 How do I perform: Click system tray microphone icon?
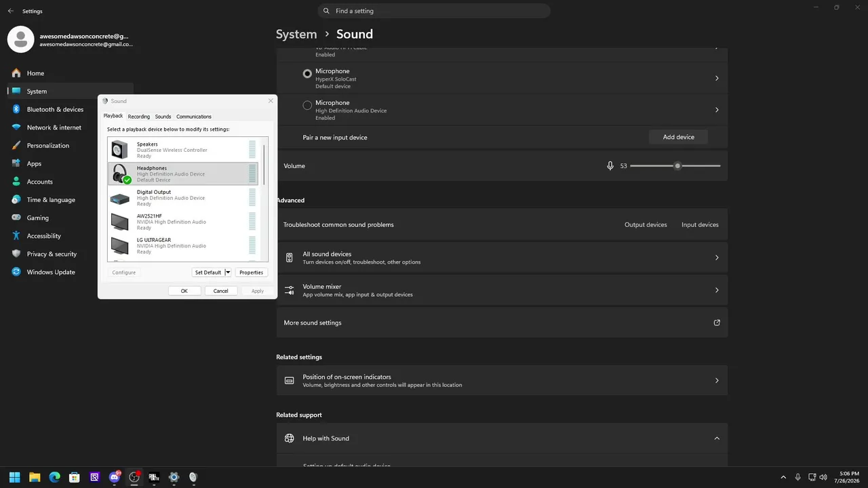[797, 477]
